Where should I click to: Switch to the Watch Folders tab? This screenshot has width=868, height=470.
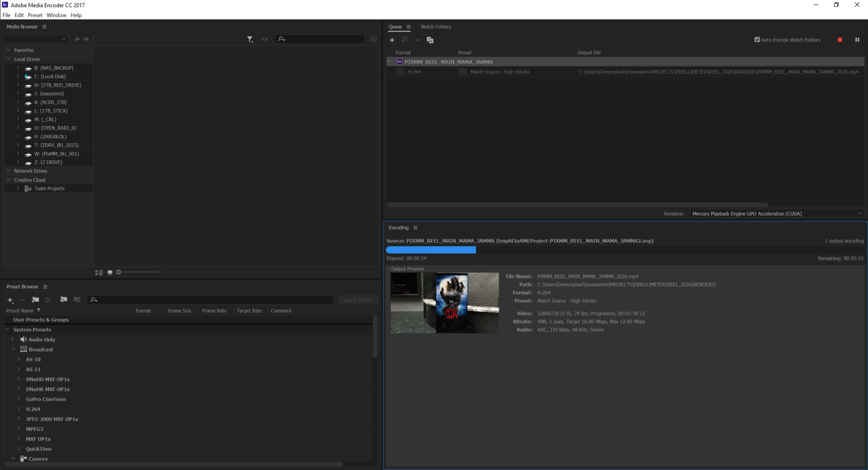[435, 27]
